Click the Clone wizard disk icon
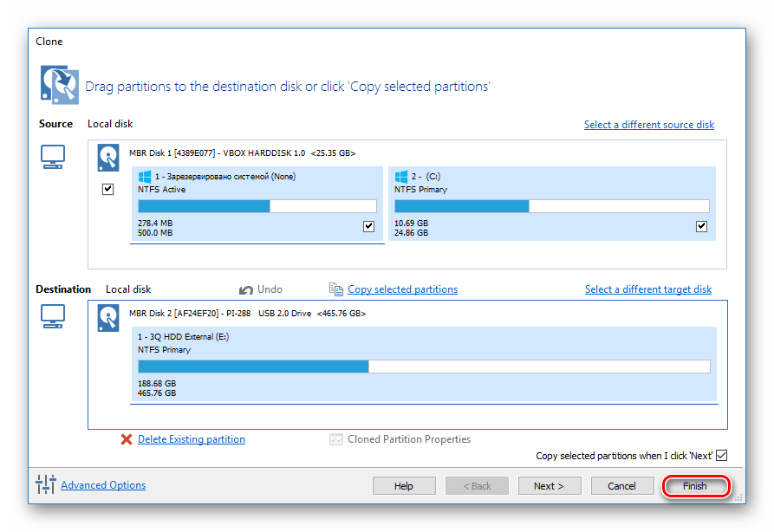 [x=57, y=83]
